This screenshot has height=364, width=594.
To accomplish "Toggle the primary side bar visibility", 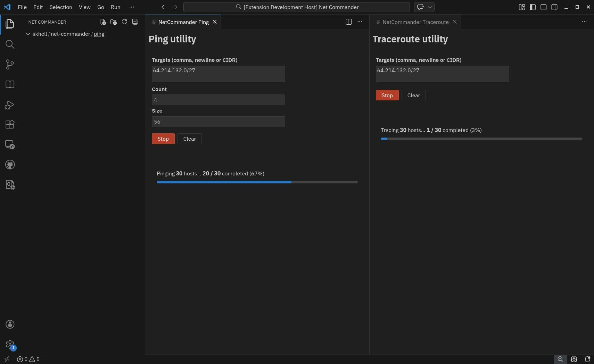I will click(x=533, y=7).
